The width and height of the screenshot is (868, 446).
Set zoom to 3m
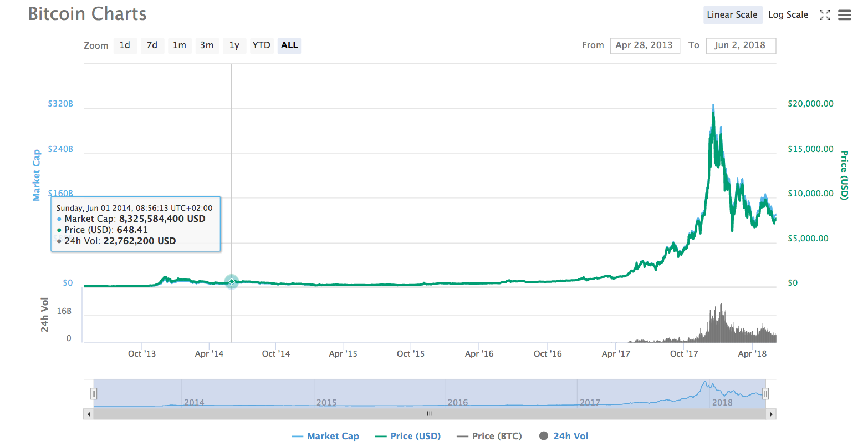pyautogui.click(x=207, y=45)
